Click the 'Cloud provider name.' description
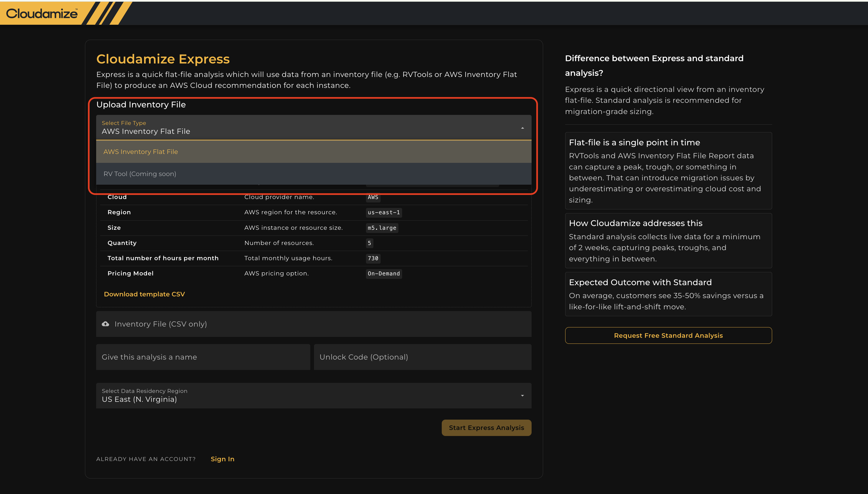This screenshot has height=494, width=868. pyautogui.click(x=279, y=197)
